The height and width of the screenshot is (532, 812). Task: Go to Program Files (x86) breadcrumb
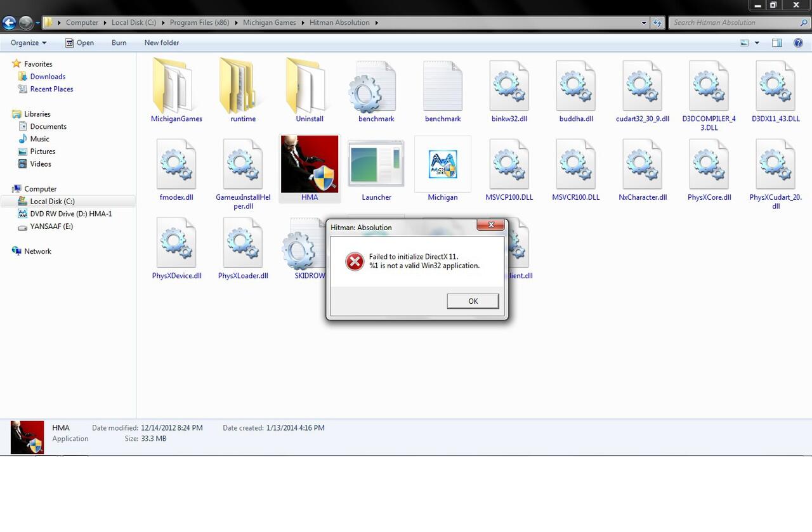[x=199, y=23]
